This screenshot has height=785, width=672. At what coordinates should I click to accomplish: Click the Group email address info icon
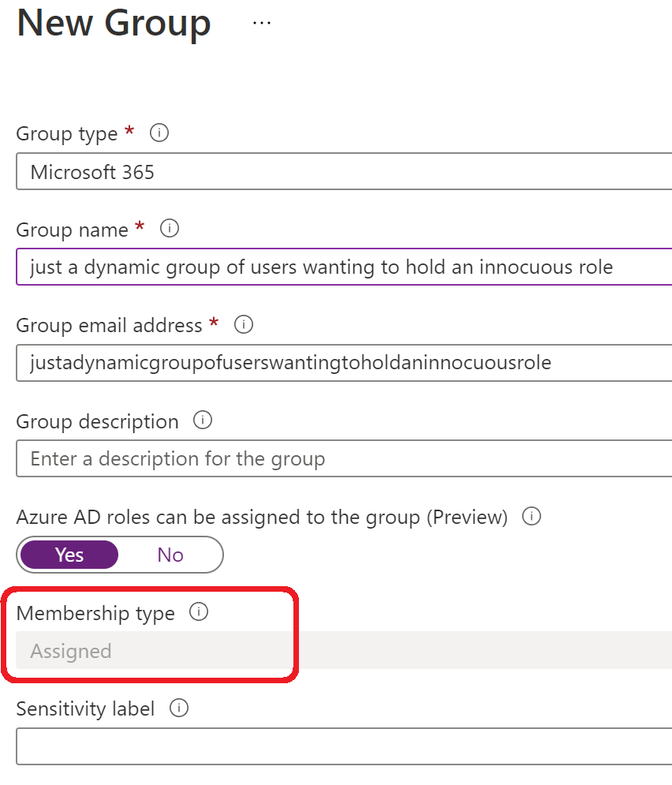244,324
